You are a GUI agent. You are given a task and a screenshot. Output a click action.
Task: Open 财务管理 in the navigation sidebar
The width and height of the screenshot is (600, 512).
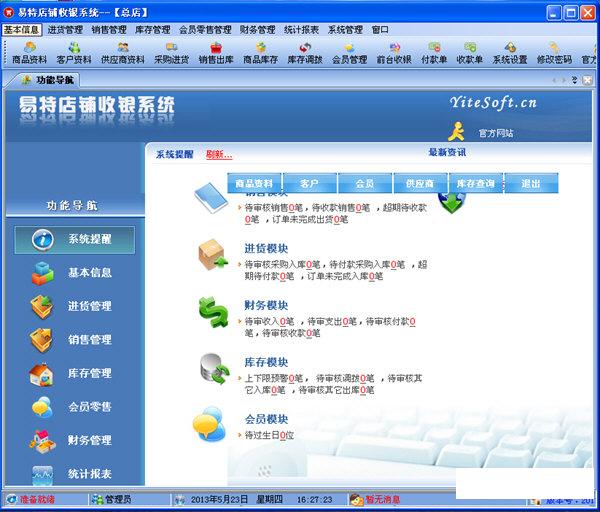(x=72, y=440)
